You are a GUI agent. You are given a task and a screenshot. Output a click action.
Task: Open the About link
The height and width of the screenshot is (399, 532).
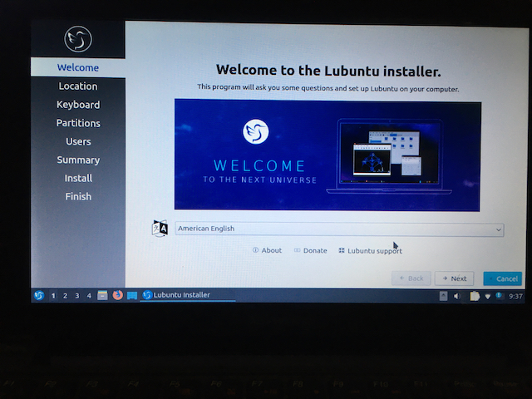pyautogui.click(x=268, y=250)
